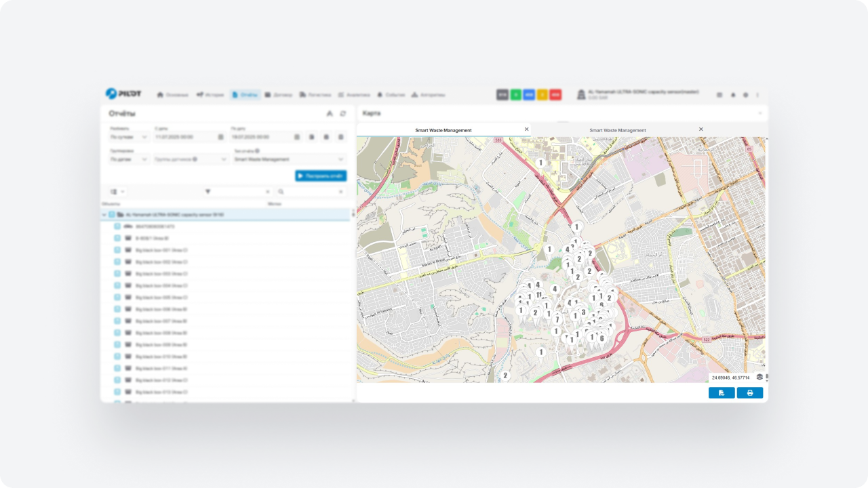Click the refresh icon in Отчёты header

point(343,114)
